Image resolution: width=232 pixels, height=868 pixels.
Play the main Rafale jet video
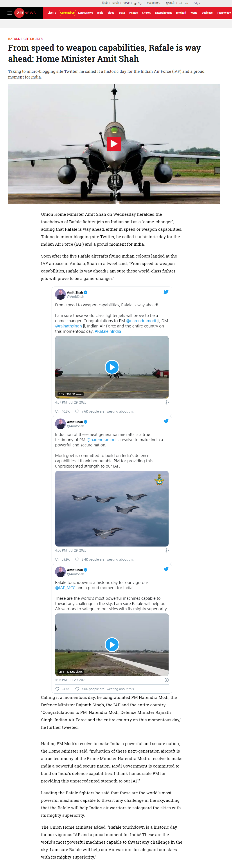pos(114,144)
